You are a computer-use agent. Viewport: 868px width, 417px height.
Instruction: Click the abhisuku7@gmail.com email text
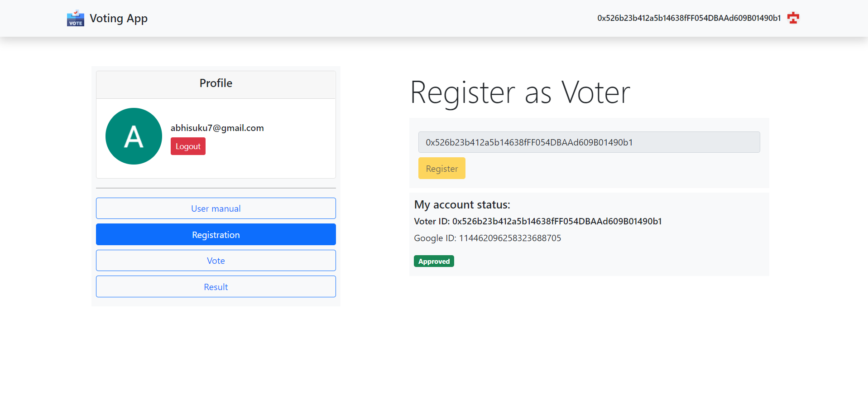coord(217,128)
